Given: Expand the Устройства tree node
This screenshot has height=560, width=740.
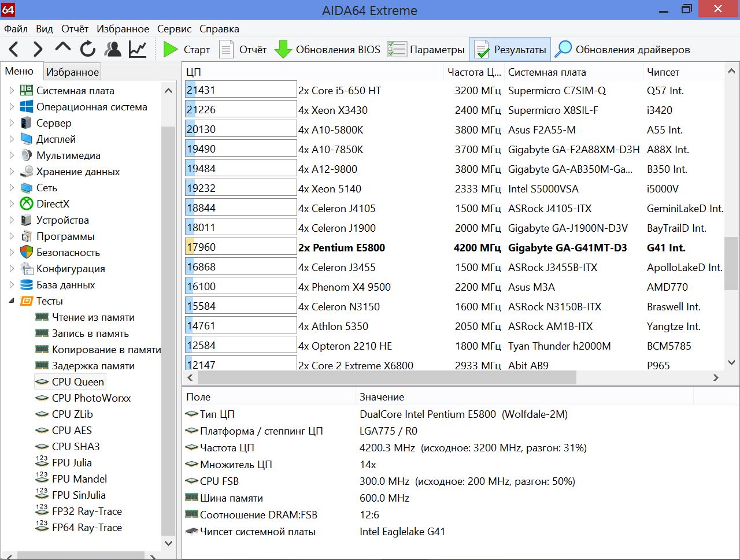Looking at the screenshot, I should coord(12,220).
